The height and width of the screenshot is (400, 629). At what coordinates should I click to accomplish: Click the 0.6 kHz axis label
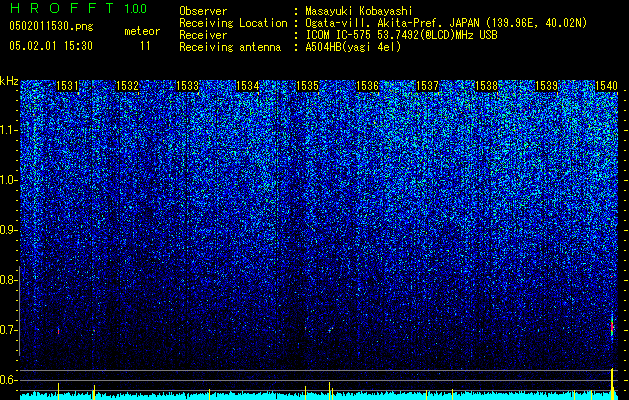click(x=8, y=380)
